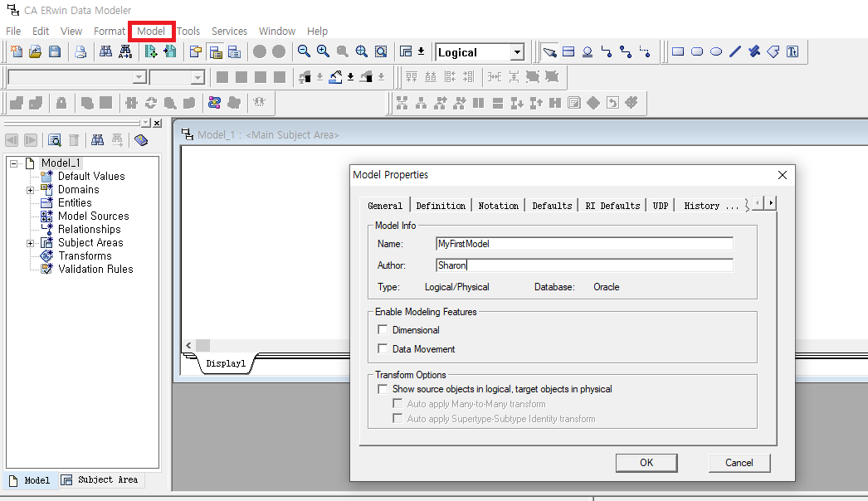Screen dimensions: 868x501
Task: Open Find with the binoculars icon
Action: (105, 52)
